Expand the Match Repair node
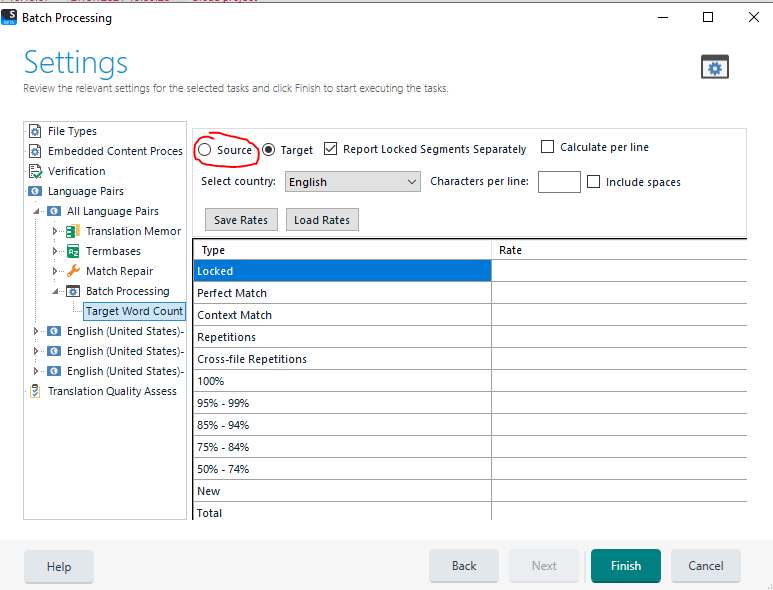 tap(55, 271)
